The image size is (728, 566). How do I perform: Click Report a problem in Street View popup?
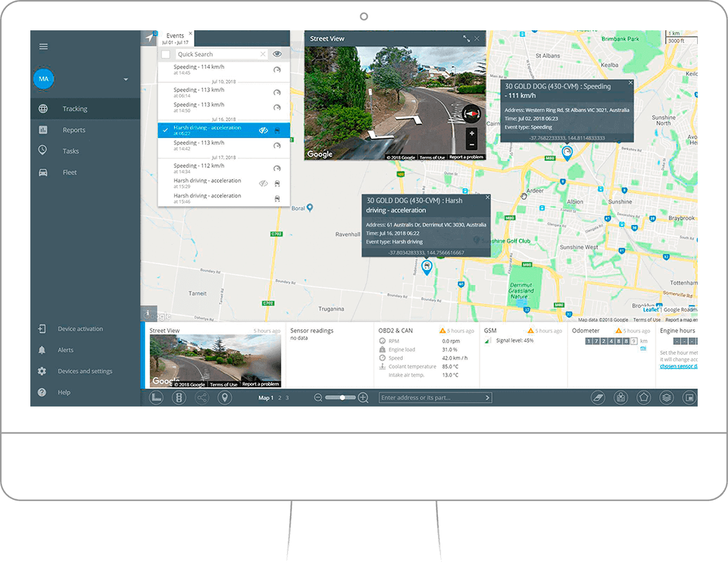[x=466, y=157]
